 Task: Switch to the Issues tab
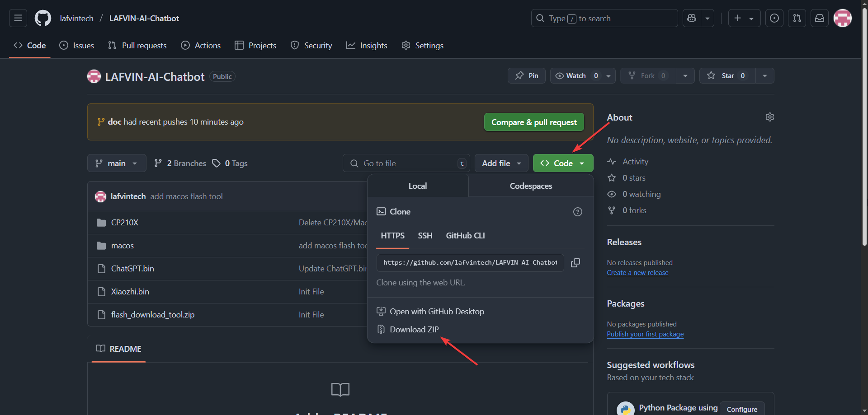pos(77,46)
